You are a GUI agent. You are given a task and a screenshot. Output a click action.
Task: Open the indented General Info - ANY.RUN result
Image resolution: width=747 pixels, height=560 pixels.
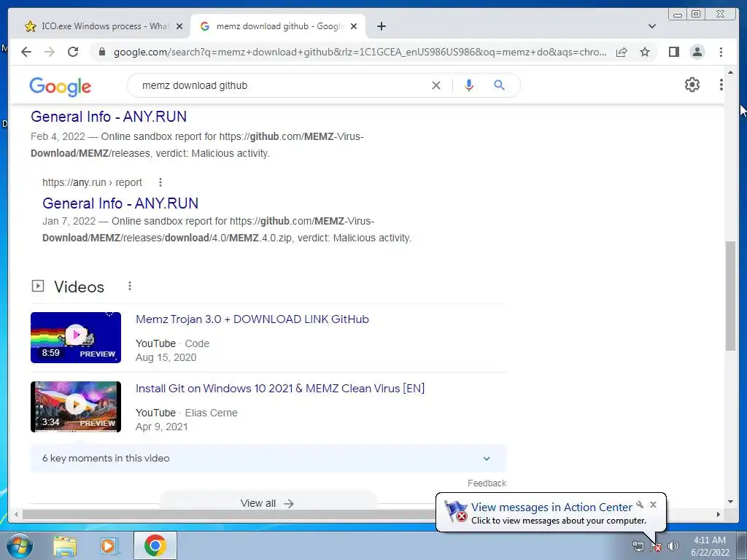coord(120,203)
